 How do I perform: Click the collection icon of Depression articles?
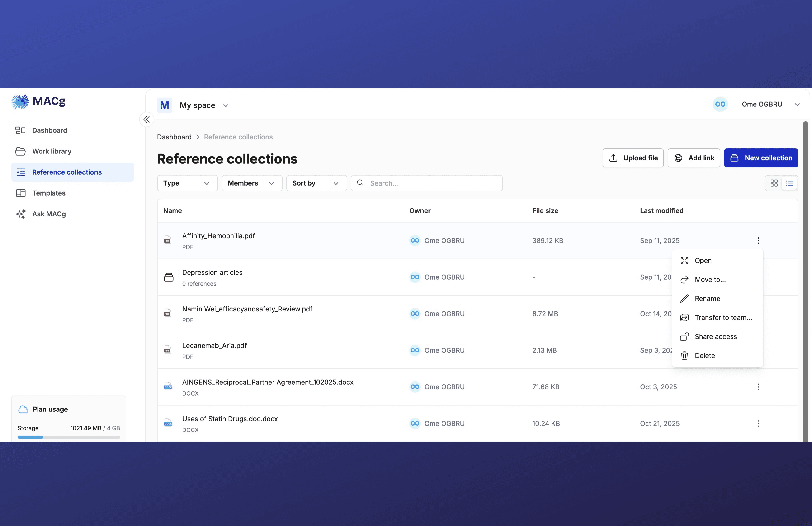[x=169, y=277]
